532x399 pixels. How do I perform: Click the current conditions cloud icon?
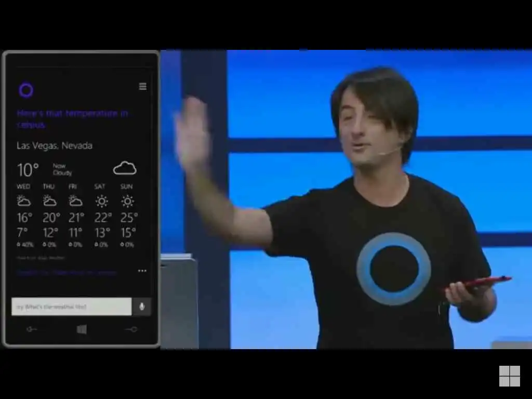pyautogui.click(x=125, y=168)
